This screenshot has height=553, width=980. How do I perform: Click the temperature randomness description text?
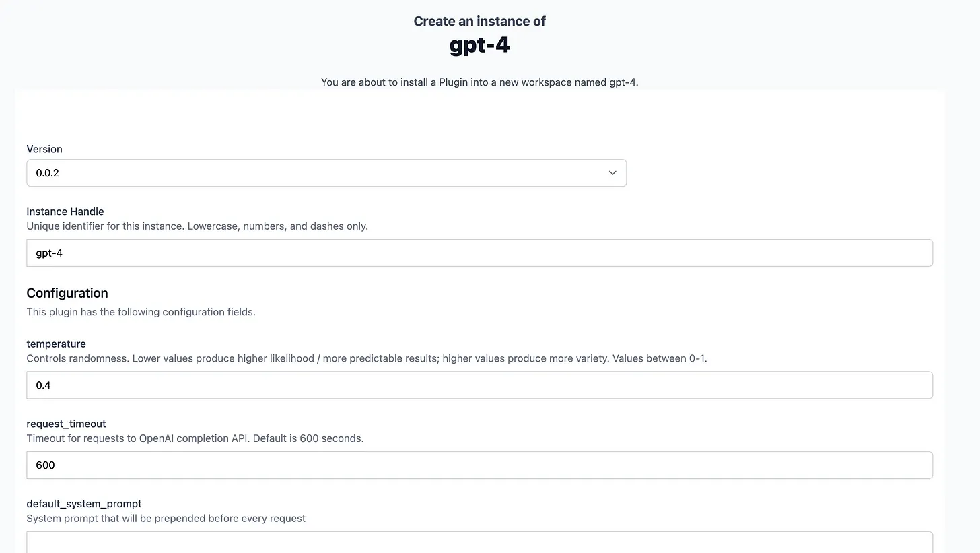(367, 358)
